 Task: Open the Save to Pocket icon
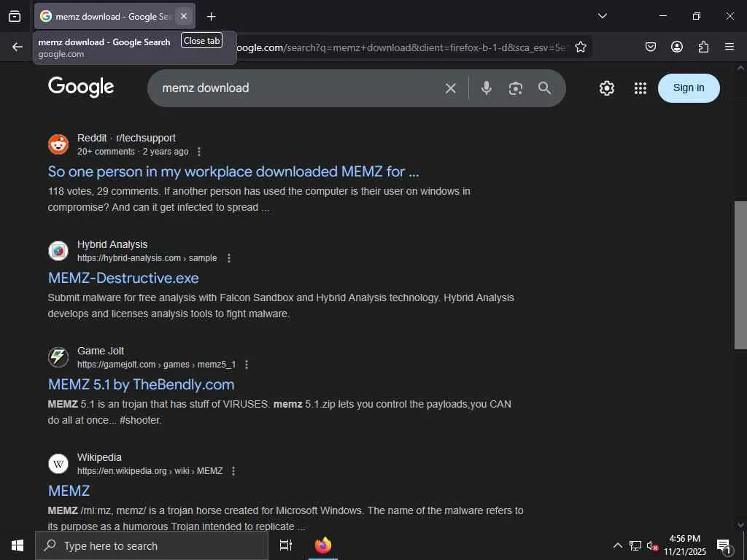650,47
